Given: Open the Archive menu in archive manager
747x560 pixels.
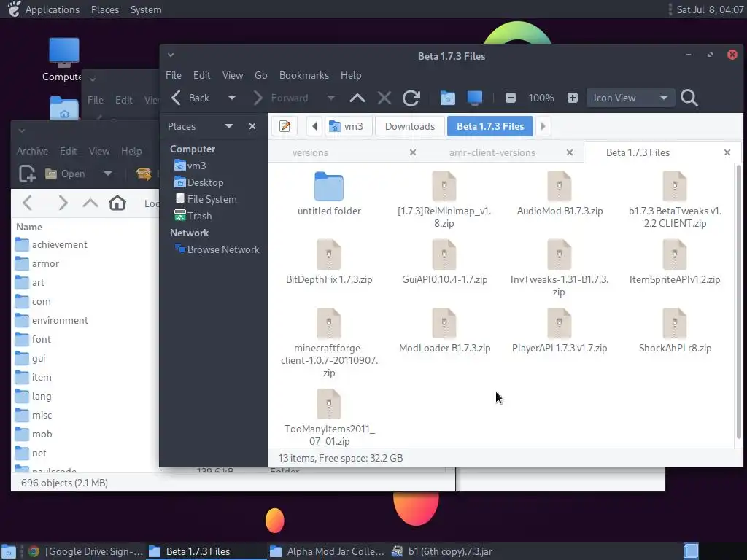Looking at the screenshot, I should point(32,151).
